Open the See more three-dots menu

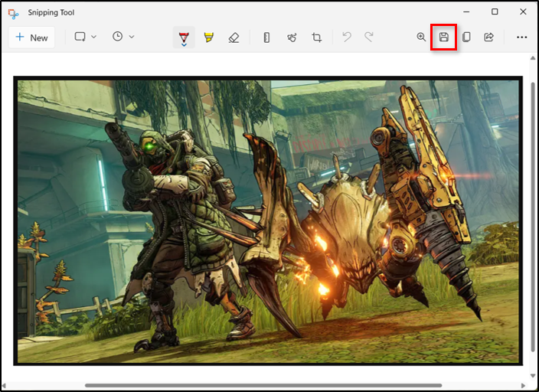(x=521, y=37)
